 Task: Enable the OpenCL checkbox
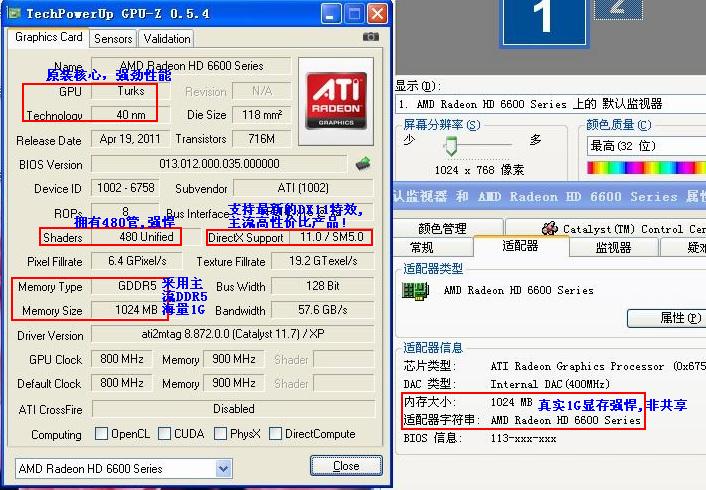pos(101,434)
